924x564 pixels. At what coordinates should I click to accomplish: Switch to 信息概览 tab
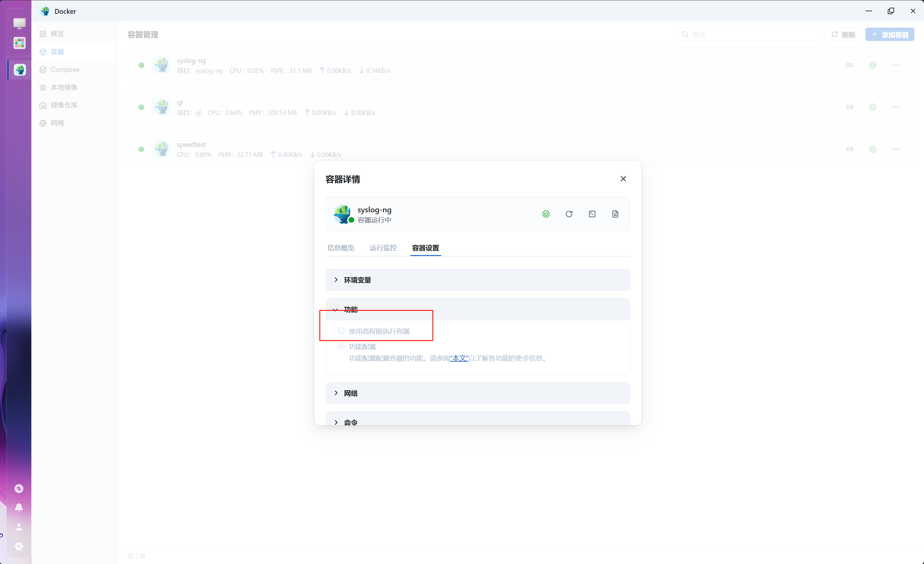click(340, 248)
